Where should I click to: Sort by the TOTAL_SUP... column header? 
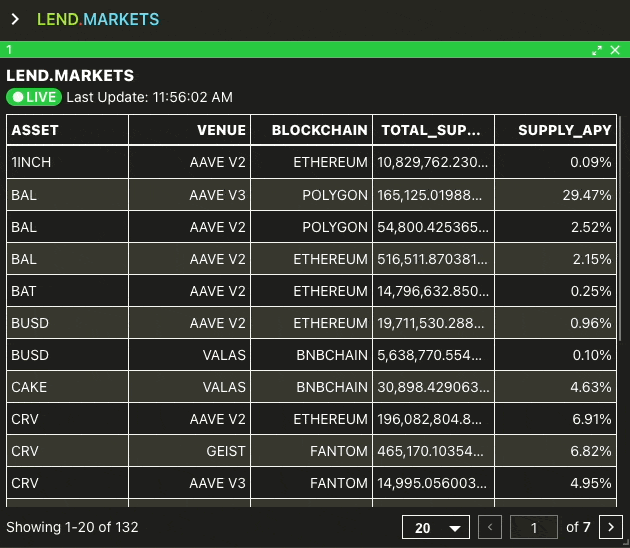pos(434,130)
